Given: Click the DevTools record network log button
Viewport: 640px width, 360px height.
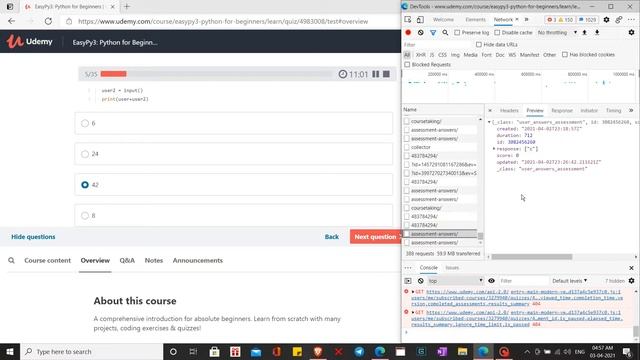Looking at the screenshot, I should pos(408,32).
